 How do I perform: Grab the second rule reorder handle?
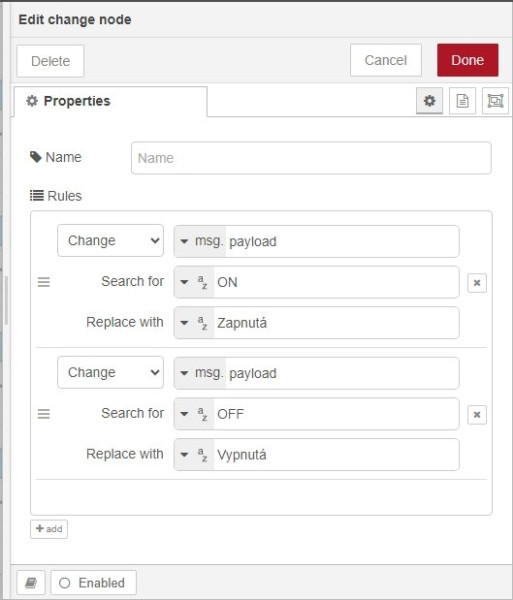click(44, 414)
